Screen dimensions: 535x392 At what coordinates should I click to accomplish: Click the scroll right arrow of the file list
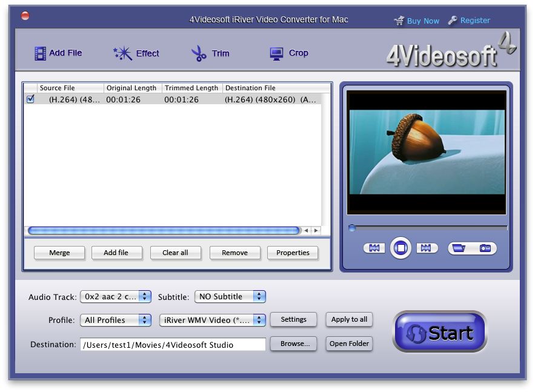click(x=316, y=231)
